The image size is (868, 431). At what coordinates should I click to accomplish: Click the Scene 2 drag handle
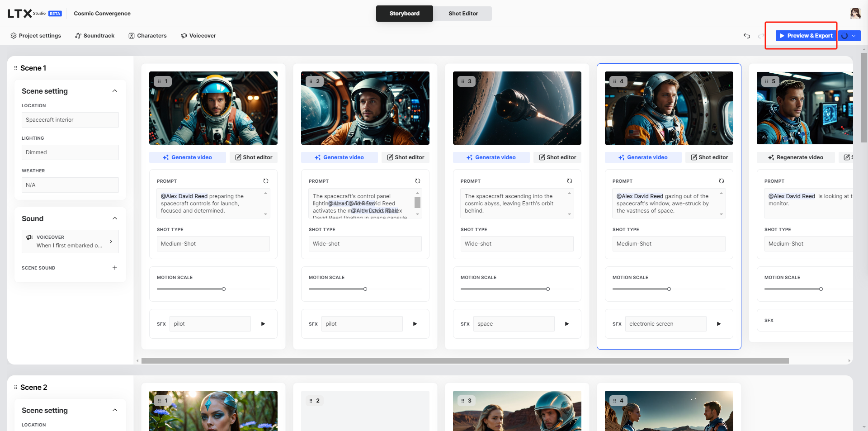15,387
